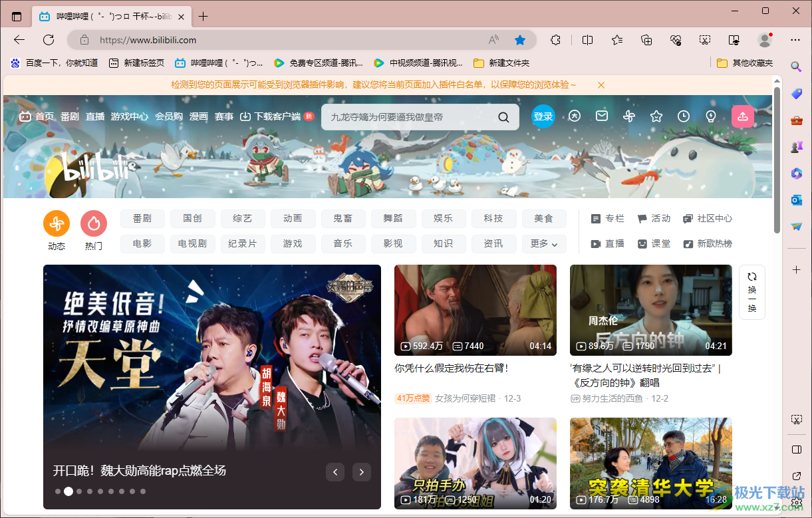Advance to the next carousel slide
Viewport: 812px width, 518px height.
click(362, 472)
